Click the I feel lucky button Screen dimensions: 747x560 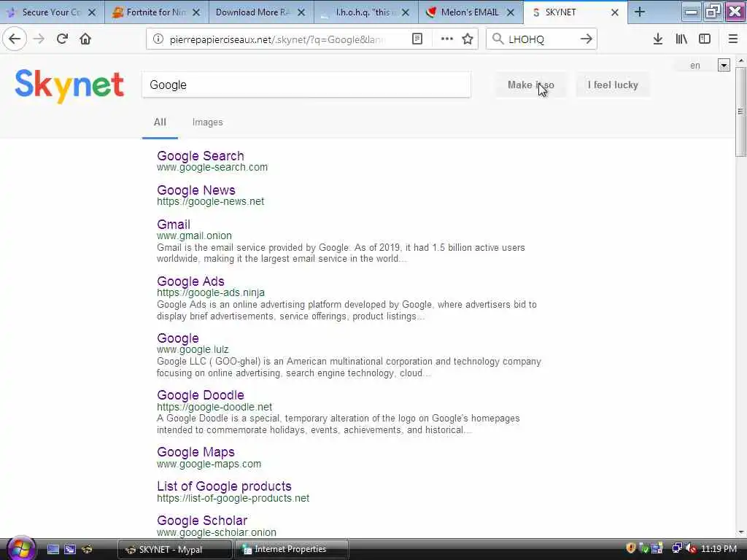pos(613,85)
